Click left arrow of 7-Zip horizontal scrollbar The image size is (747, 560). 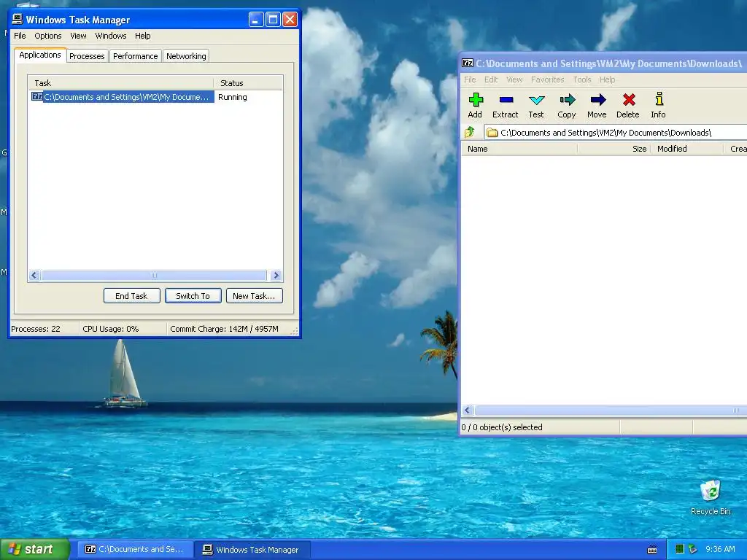[468, 411]
